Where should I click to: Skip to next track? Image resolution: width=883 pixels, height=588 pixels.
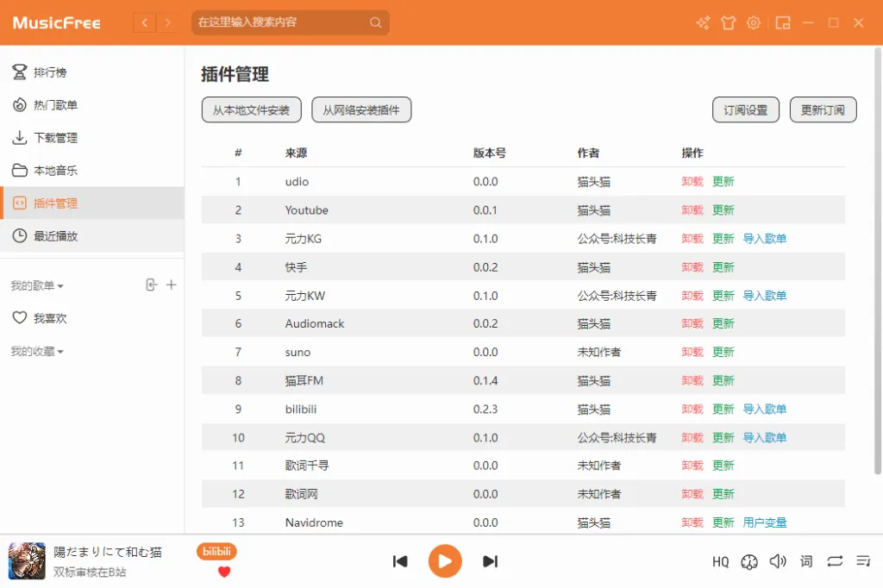[490, 561]
